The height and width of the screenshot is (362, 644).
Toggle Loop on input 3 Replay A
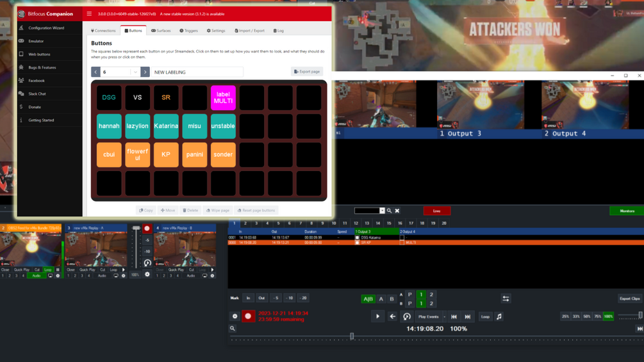pos(113,270)
